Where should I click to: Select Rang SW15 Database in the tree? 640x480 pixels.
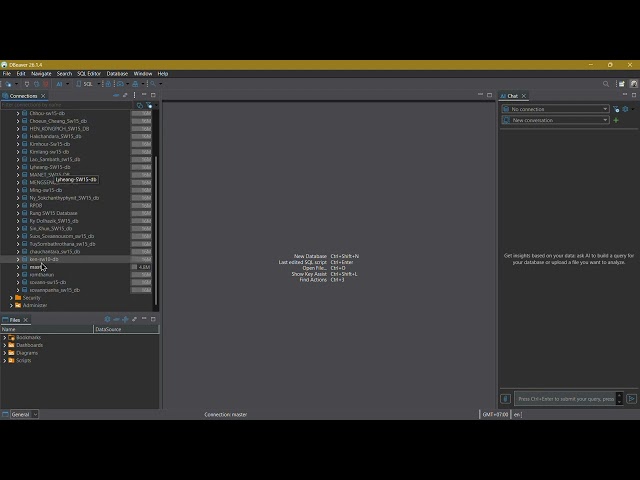pyautogui.click(x=53, y=213)
